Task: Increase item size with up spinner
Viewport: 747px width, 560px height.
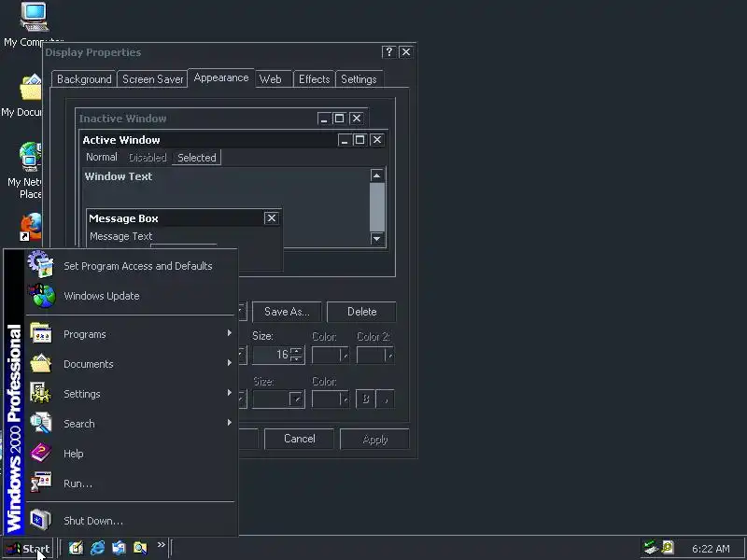Action: coord(296,351)
